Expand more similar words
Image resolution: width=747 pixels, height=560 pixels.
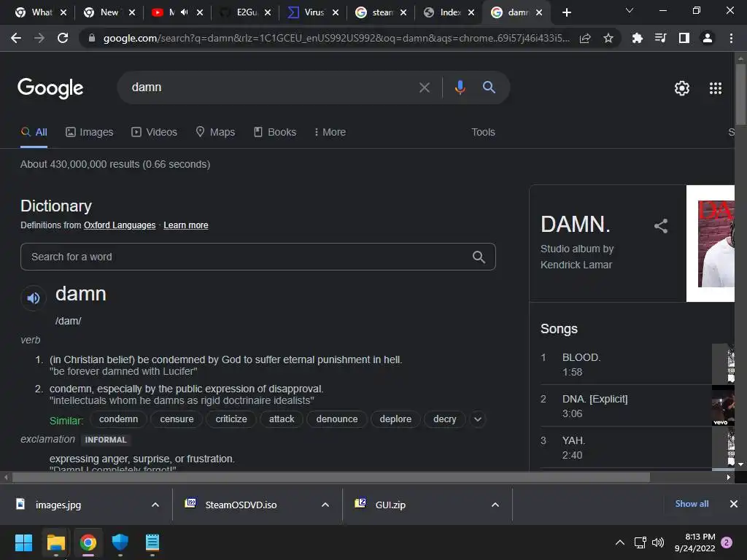point(478,419)
